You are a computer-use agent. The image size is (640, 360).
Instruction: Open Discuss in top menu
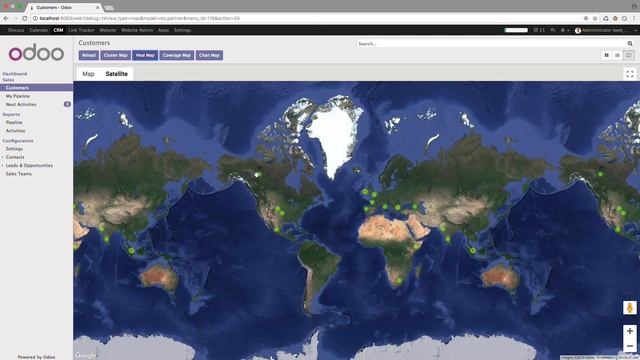coord(16,30)
